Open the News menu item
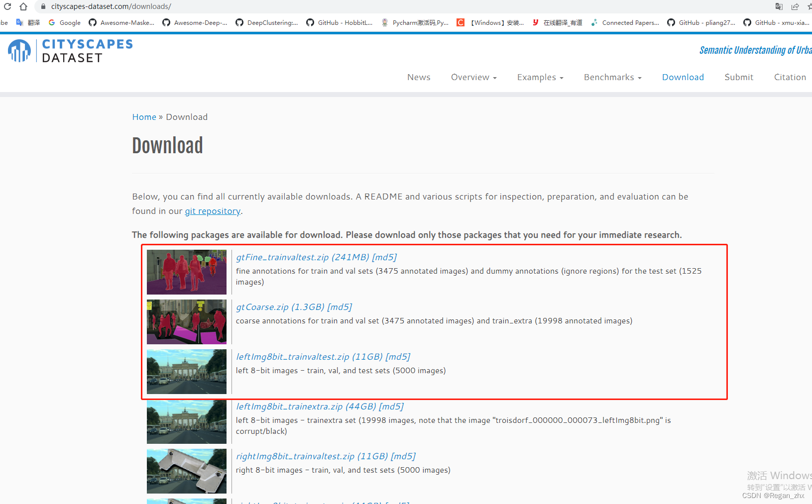812x504 pixels. point(419,77)
